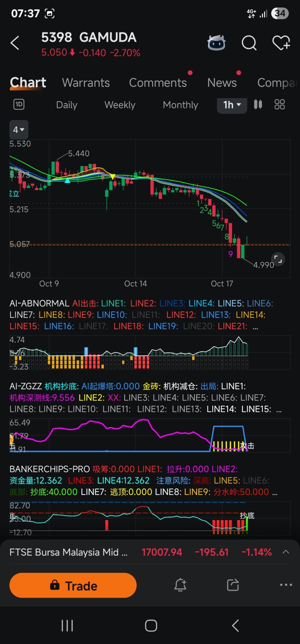Expand chart to fullscreen icon
This screenshot has height=644, width=300.
(278, 259)
